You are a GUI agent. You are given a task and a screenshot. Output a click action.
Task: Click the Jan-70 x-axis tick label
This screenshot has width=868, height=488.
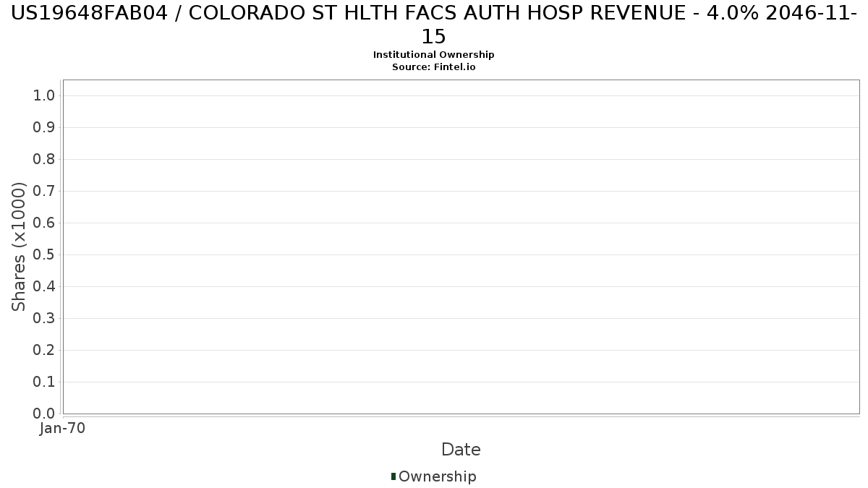coord(63,428)
